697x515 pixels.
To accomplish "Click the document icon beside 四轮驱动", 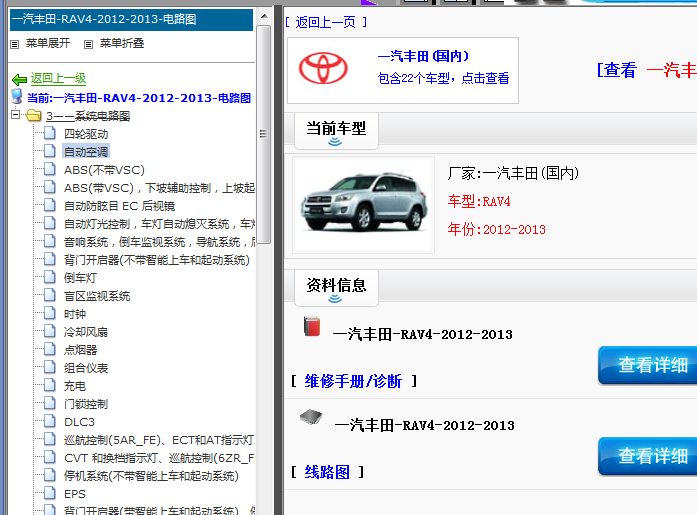I will [x=50, y=133].
